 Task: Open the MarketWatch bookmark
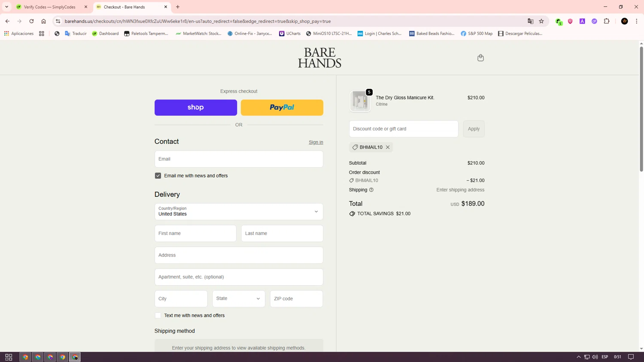coord(198,33)
